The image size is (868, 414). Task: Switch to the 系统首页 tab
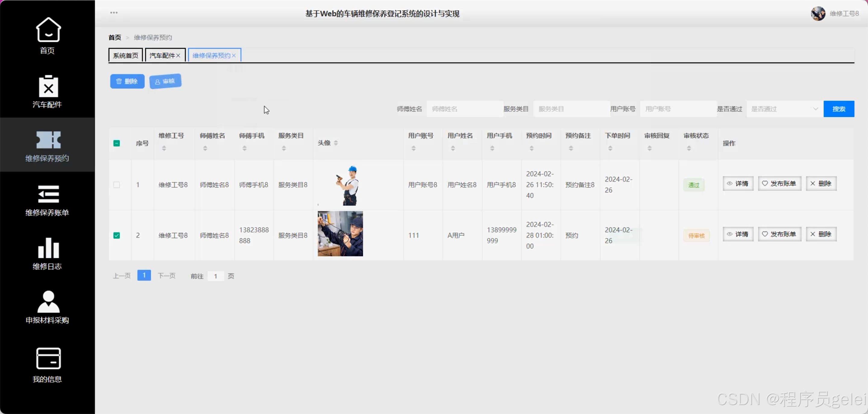click(x=125, y=55)
